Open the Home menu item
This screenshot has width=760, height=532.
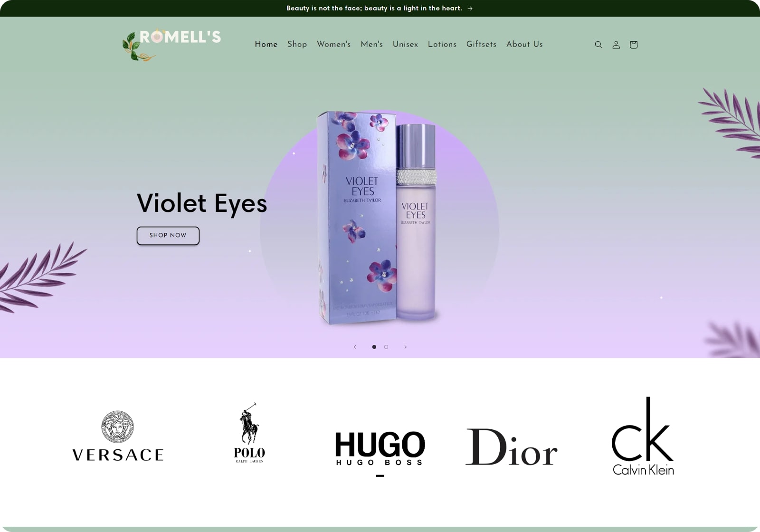(x=266, y=44)
